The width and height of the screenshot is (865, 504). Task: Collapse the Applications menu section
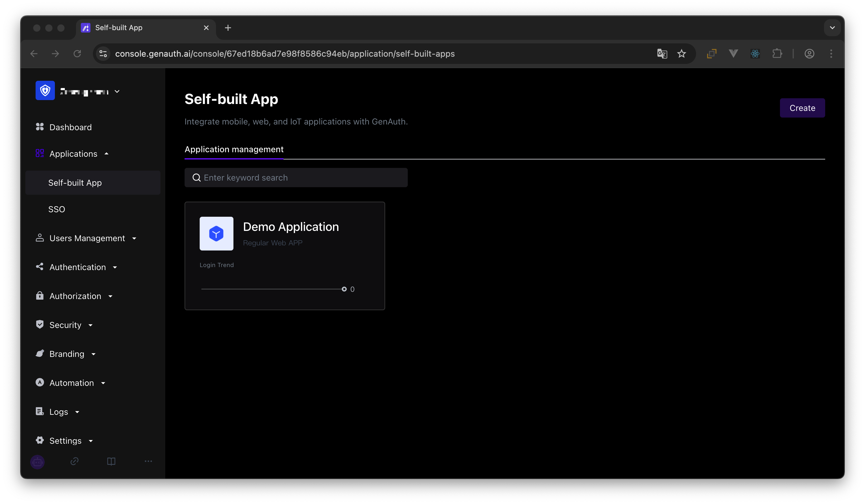(x=73, y=154)
